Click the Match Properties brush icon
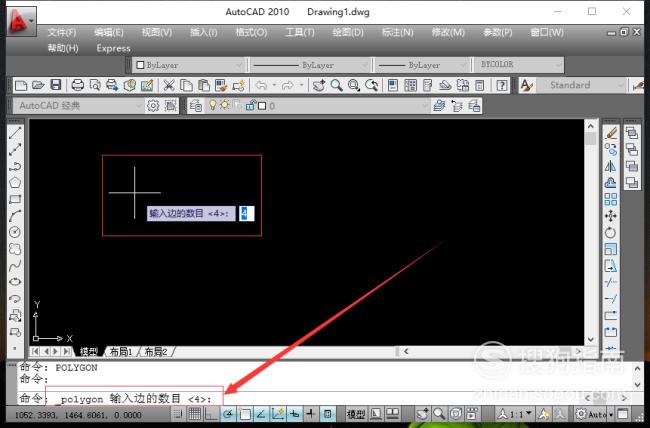 [221, 85]
